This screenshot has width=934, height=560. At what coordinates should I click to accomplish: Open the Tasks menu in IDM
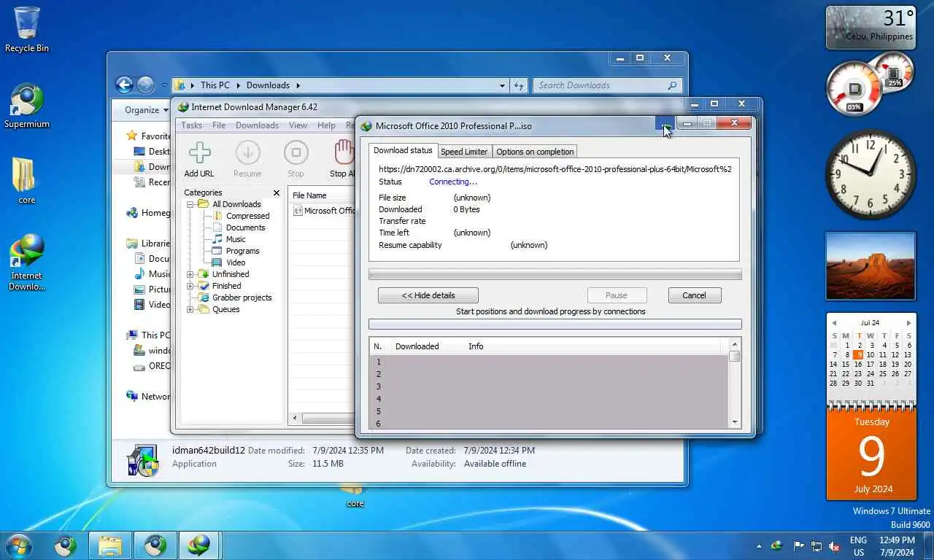coord(192,125)
